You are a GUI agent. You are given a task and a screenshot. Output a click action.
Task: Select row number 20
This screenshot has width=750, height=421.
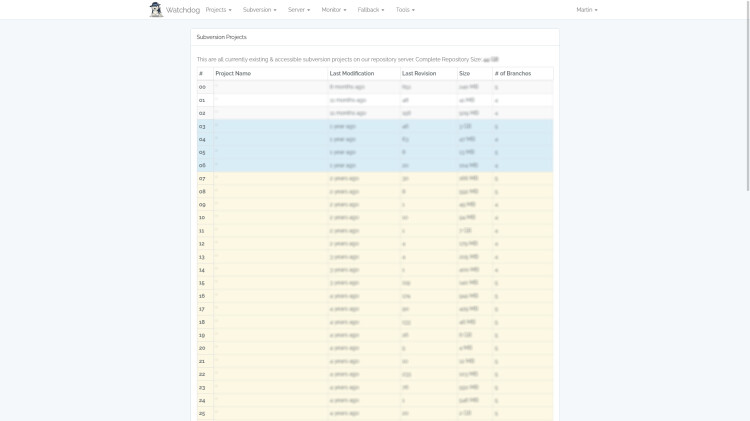click(375, 348)
